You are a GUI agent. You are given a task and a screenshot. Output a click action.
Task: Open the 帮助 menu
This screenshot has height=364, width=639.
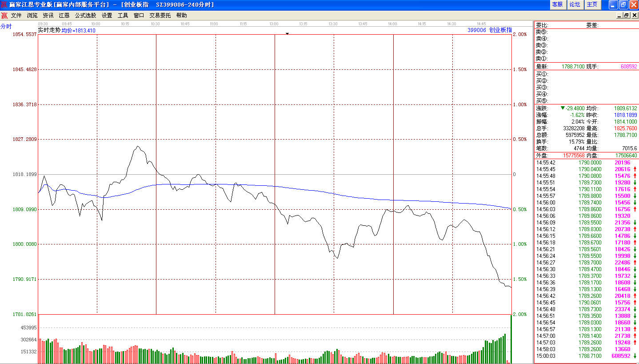(x=181, y=15)
